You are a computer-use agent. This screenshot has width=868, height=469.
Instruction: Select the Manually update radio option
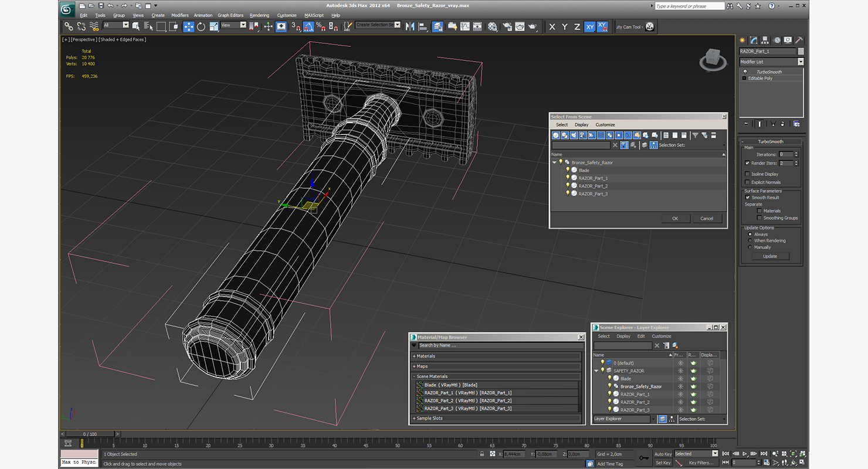750,247
